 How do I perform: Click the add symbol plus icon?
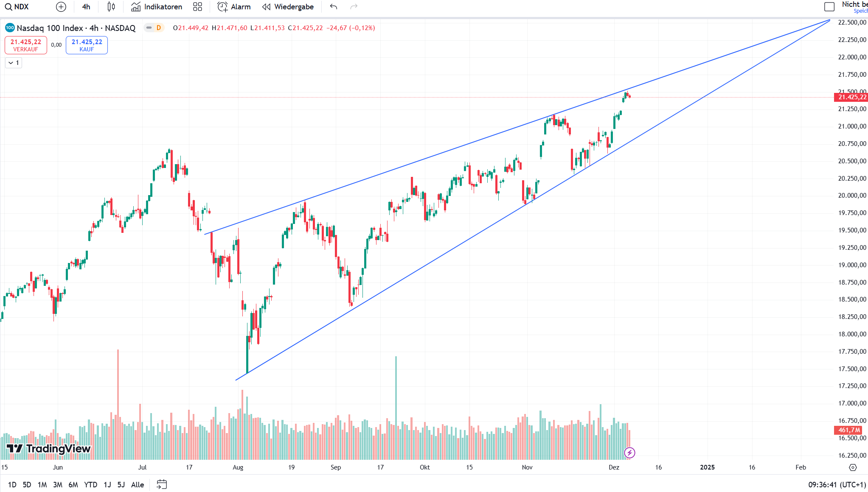coord(61,7)
